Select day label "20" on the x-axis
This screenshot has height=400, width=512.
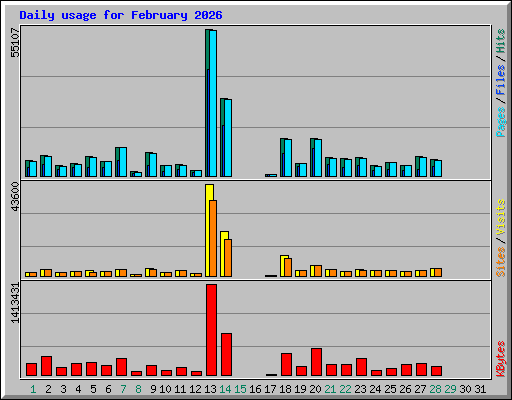[315, 389]
